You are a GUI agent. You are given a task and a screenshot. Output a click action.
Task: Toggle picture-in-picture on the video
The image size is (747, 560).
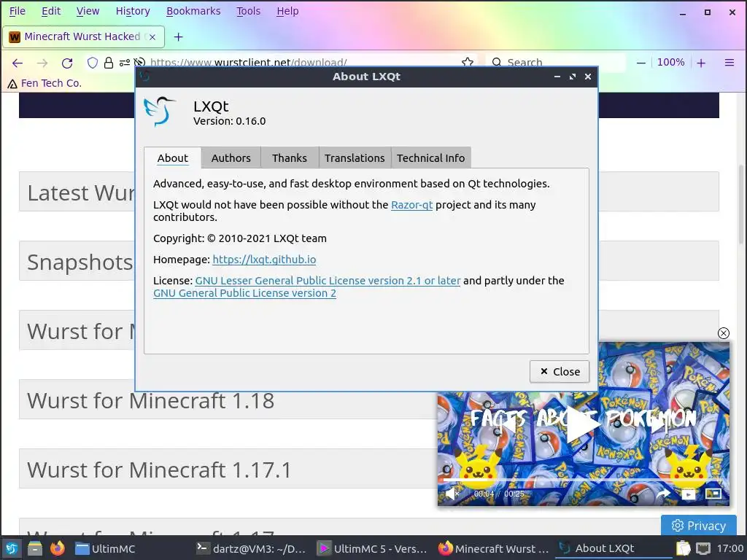713,494
